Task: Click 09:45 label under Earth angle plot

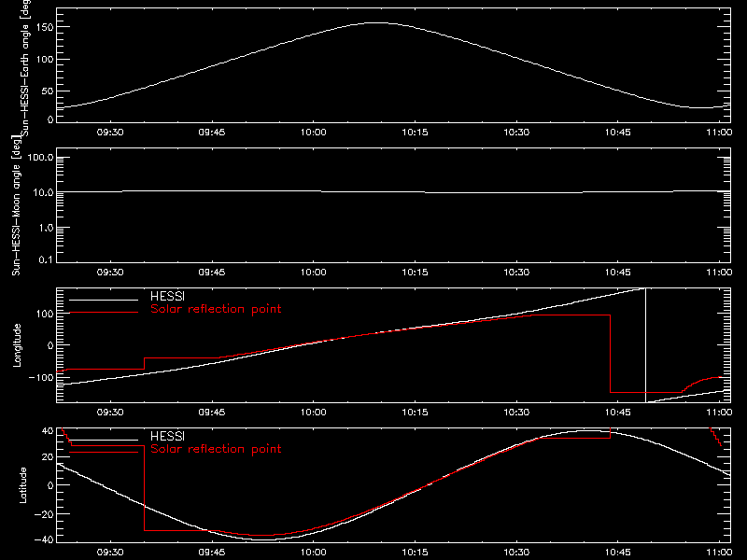Action: [x=212, y=132]
